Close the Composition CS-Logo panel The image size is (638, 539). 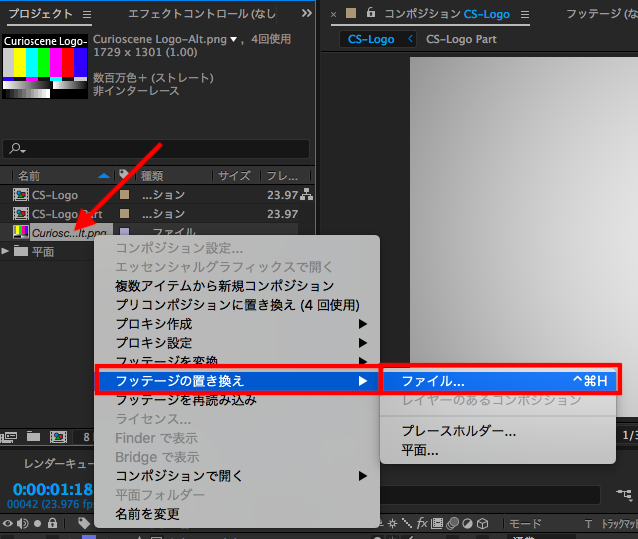pos(333,15)
